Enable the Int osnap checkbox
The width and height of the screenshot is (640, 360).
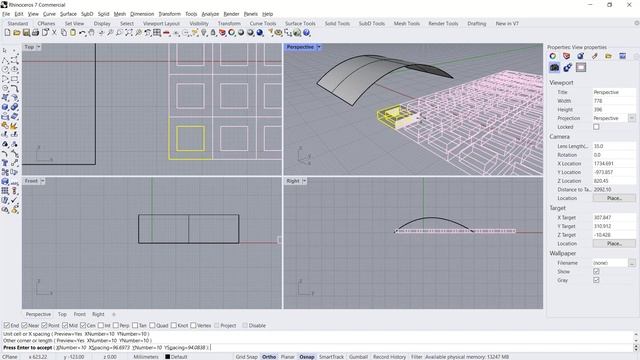(x=101, y=325)
